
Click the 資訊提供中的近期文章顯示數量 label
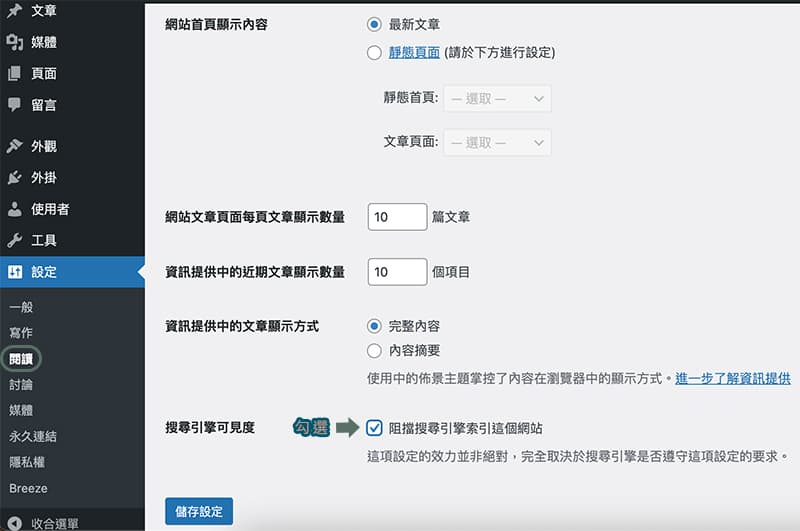[255, 272]
